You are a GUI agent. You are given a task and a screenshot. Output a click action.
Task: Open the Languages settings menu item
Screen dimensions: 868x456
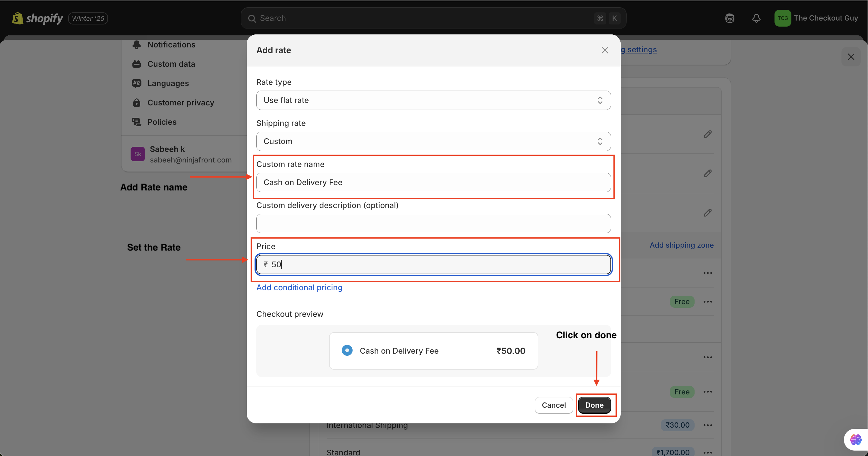pyautogui.click(x=168, y=83)
